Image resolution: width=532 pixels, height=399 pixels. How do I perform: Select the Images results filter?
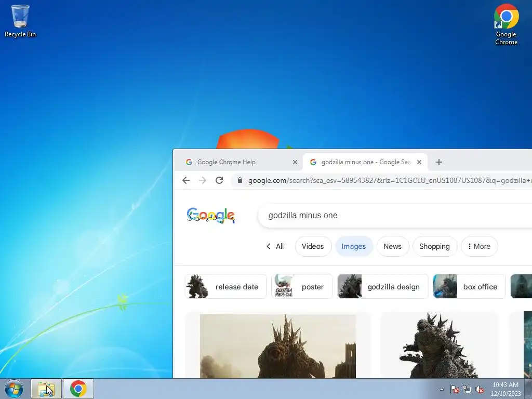coord(353,246)
